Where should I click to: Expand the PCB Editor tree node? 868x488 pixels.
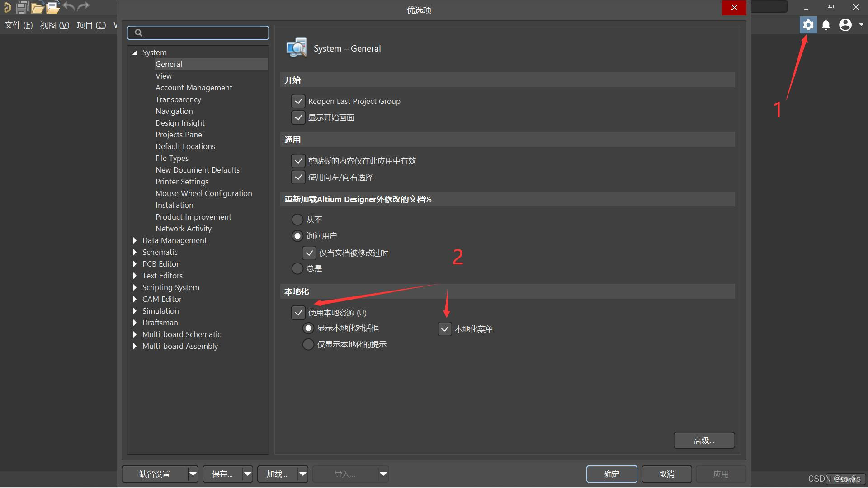click(135, 264)
